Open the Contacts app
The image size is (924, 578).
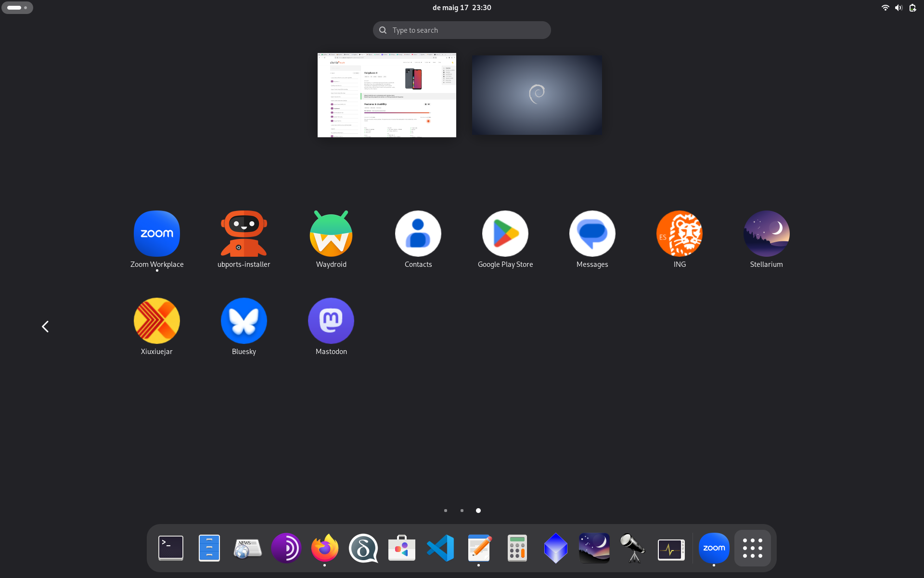point(418,239)
